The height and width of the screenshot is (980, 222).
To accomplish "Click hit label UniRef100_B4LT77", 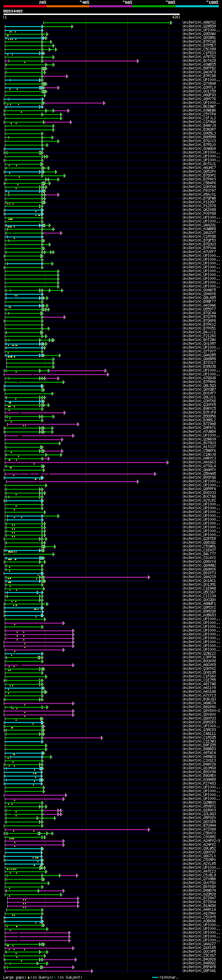I will pos(199,554).
